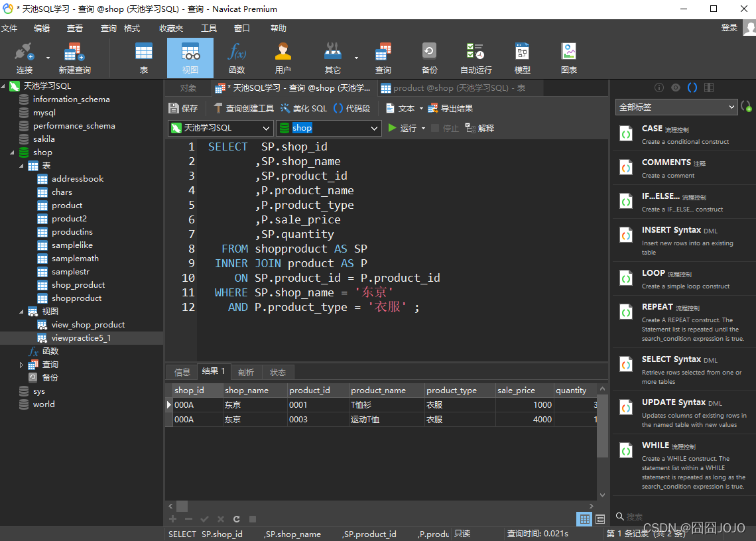Screen dimensions: 756x541
Task: Open the 用户 users toolbar icon
Action: point(283,58)
